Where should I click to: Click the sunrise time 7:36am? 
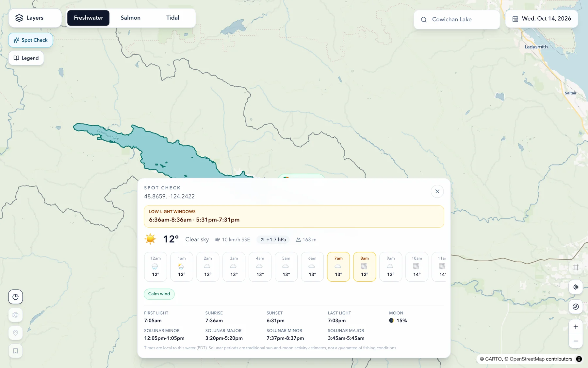pos(214,321)
